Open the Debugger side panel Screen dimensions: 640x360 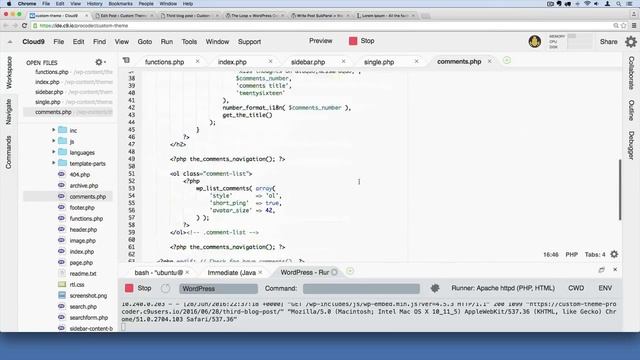pos(631,145)
